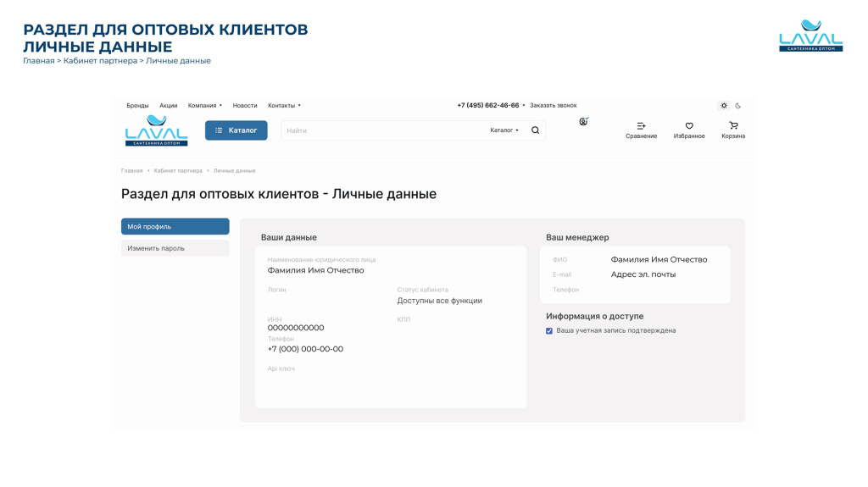Open the Избранное favorites heart icon

pyautogui.click(x=689, y=126)
